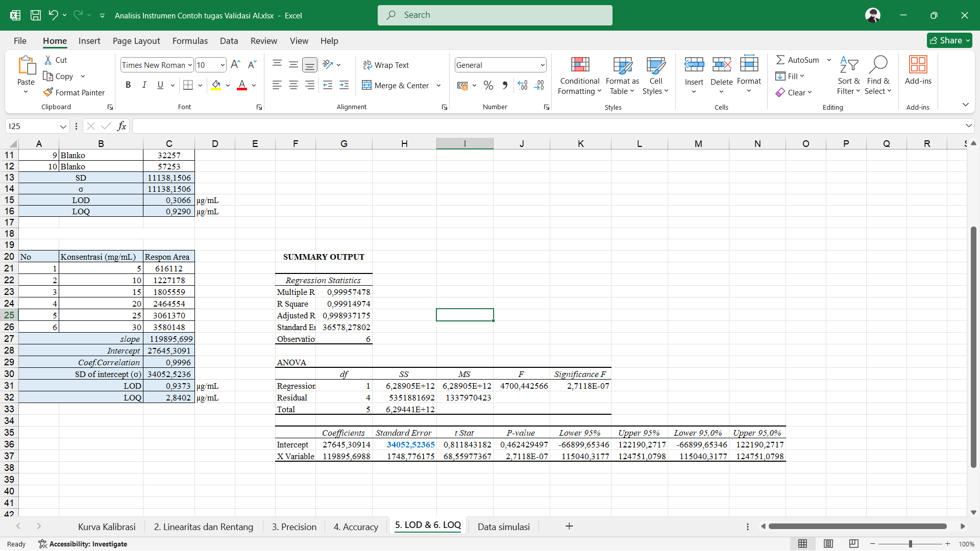The image size is (980, 551).
Task: Open the font name dropdown
Action: point(190,65)
